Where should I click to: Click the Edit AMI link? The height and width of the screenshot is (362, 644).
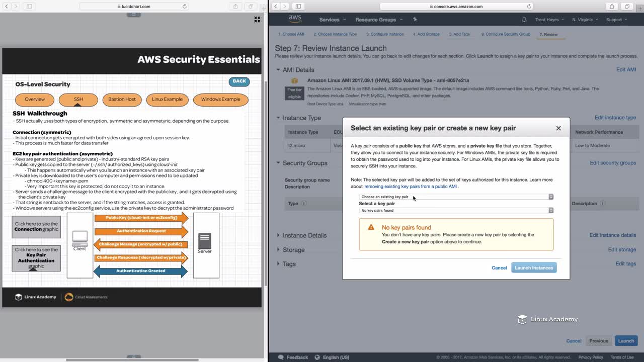[626, 69]
